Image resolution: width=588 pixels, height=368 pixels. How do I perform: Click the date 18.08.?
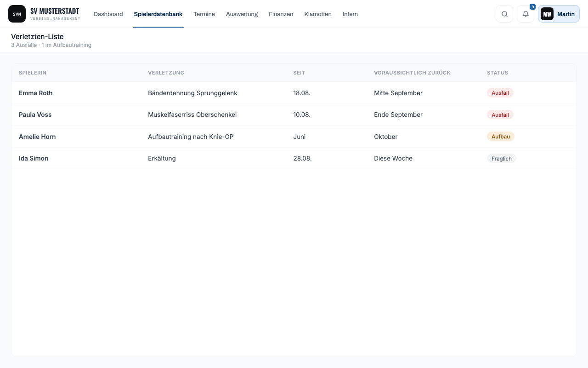click(302, 93)
